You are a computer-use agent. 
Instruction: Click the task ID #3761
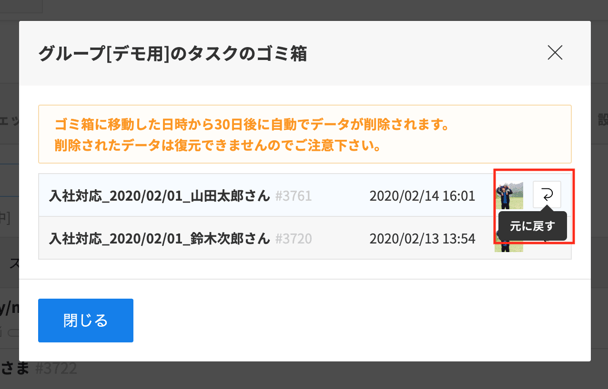click(294, 196)
